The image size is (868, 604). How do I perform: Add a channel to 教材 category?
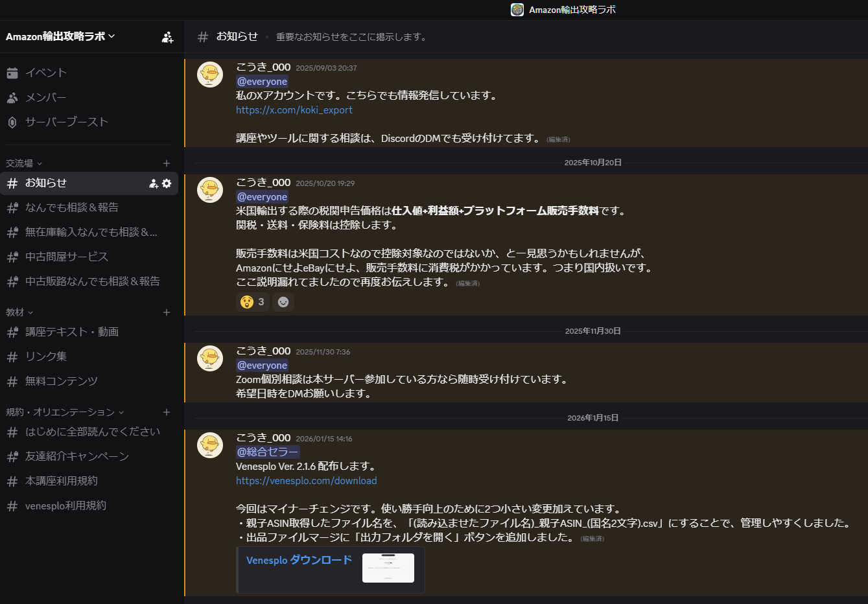[x=167, y=312]
